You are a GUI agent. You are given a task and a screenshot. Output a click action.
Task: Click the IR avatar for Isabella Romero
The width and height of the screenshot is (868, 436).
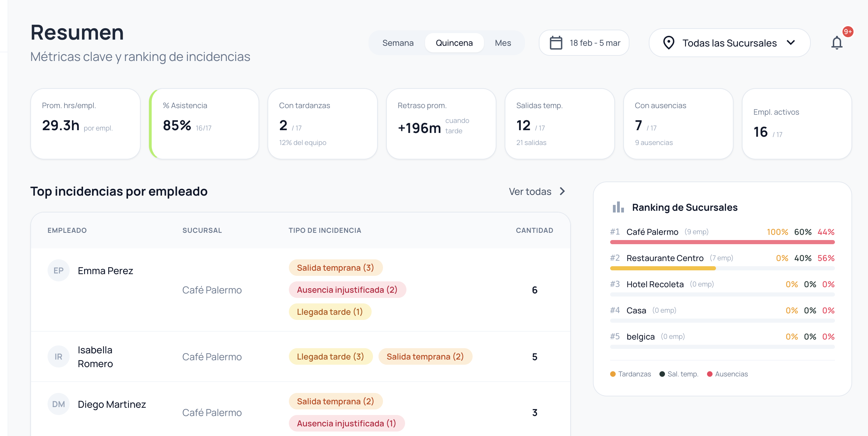58,356
